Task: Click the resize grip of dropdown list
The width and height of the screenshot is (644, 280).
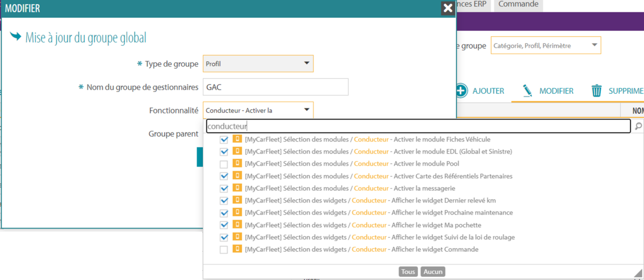Action: pos(638,273)
